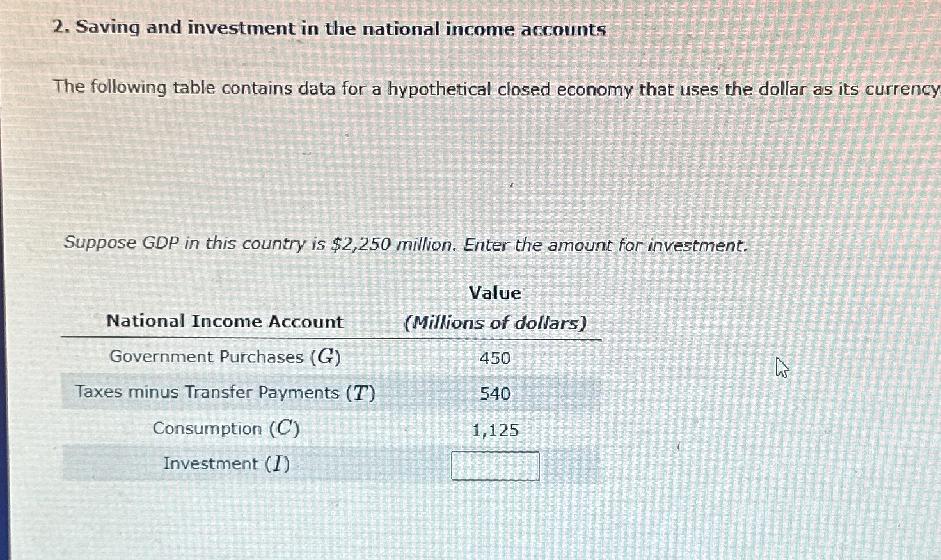The height and width of the screenshot is (560, 941).
Task: Click inside the empty Investment answer box
Action: (x=495, y=466)
